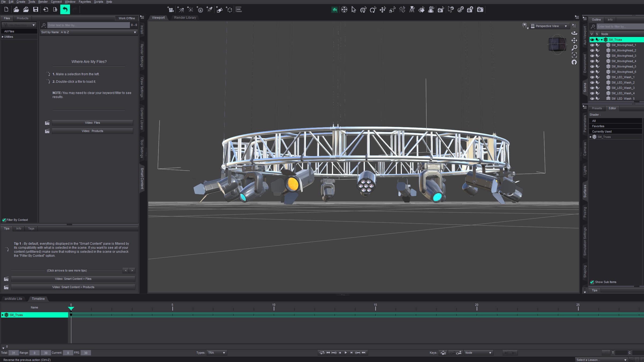Open the Perspective View camera dropdown
This screenshot has height=362, width=644.
point(549,26)
